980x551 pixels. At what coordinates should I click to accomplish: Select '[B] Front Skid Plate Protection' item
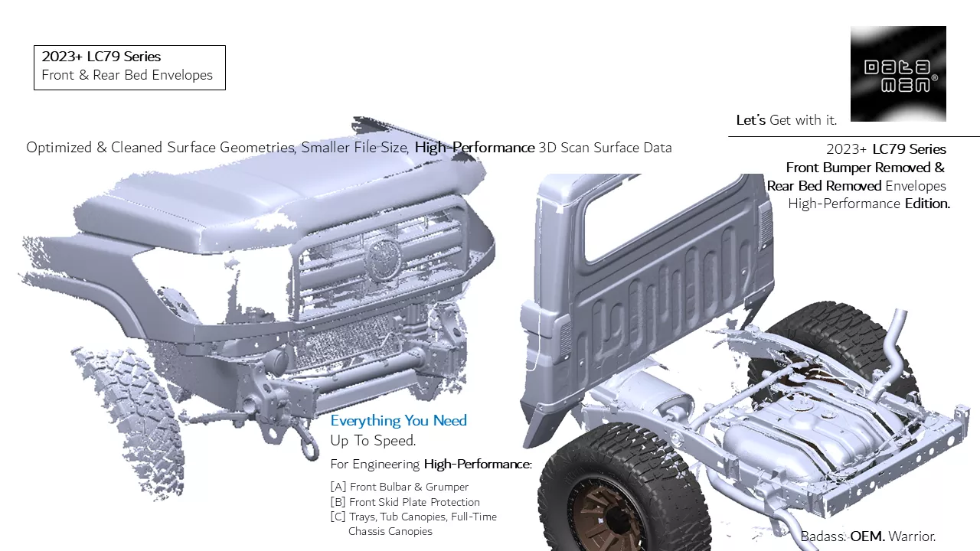click(x=405, y=502)
